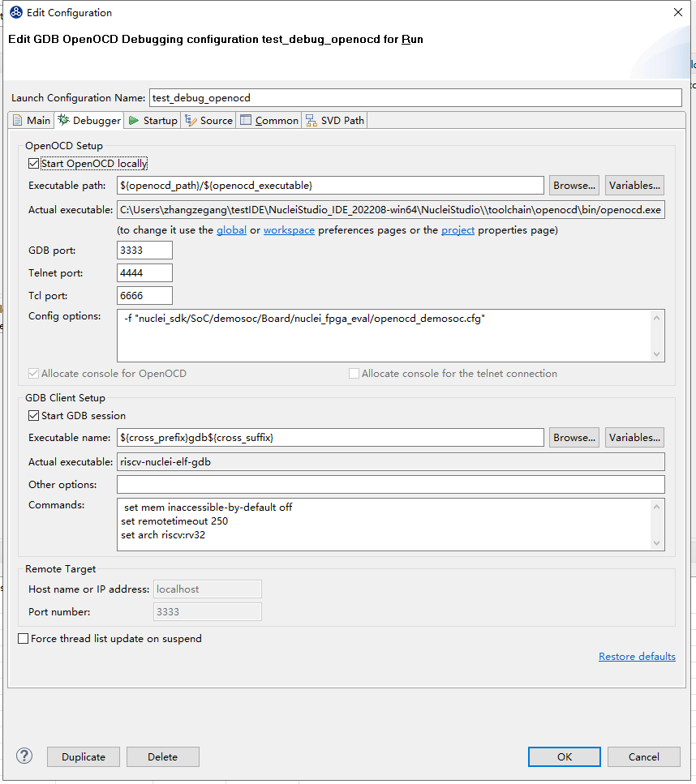Disable Start OpenOCD locally checkbox

click(x=34, y=164)
